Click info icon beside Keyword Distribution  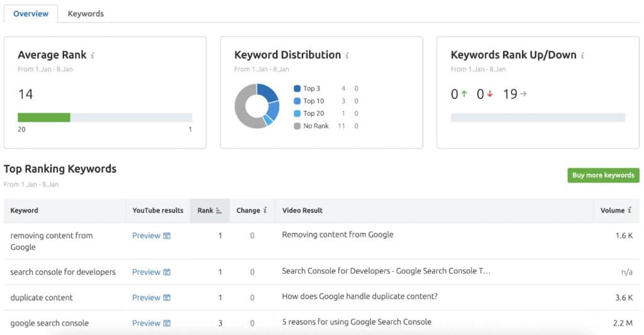tap(347, 55)
